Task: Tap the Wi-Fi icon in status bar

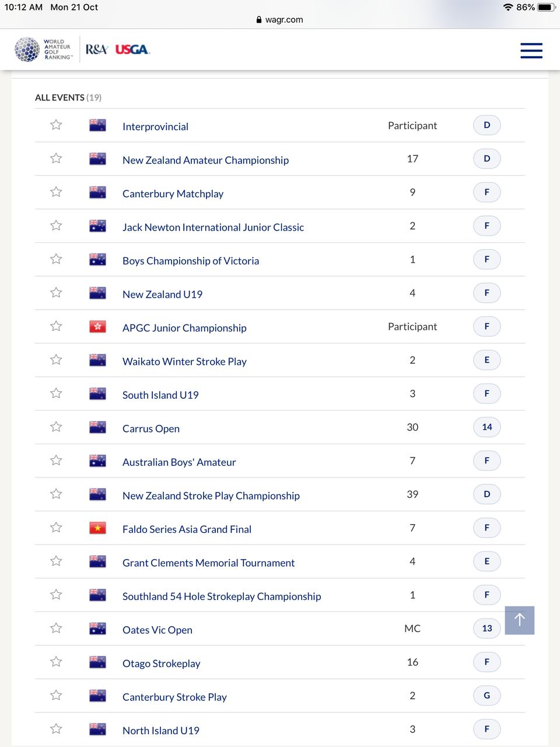Action: point(508,7)
